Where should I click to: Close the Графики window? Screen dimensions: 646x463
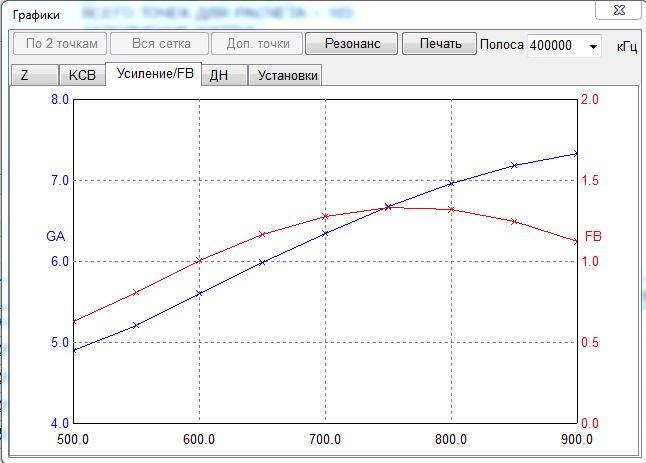pos(619,10)
